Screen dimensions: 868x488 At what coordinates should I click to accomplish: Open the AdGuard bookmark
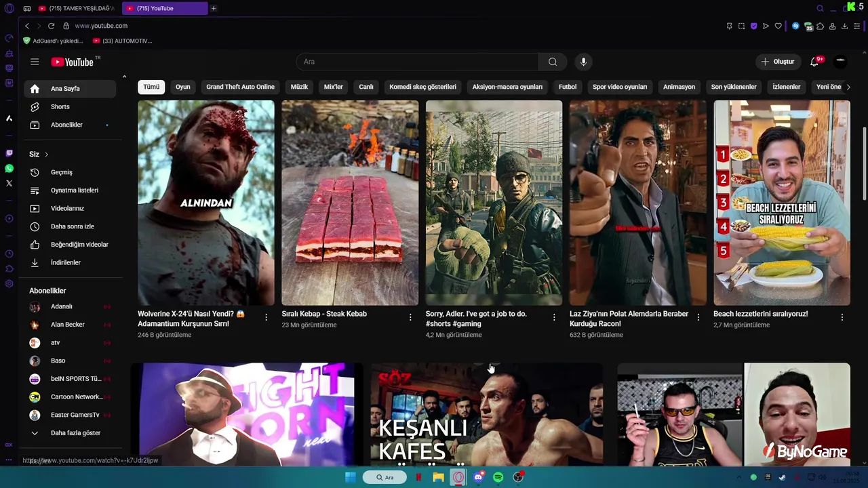[x=53, y=41]
